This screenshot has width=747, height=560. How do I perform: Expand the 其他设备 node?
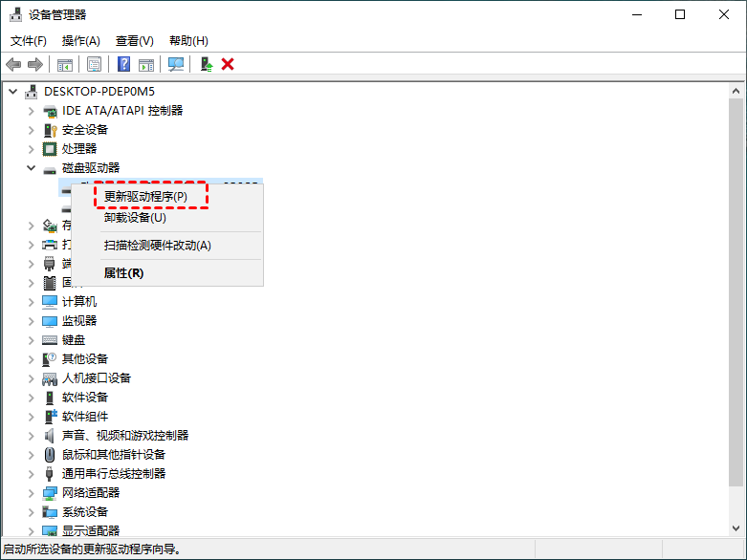31,359
